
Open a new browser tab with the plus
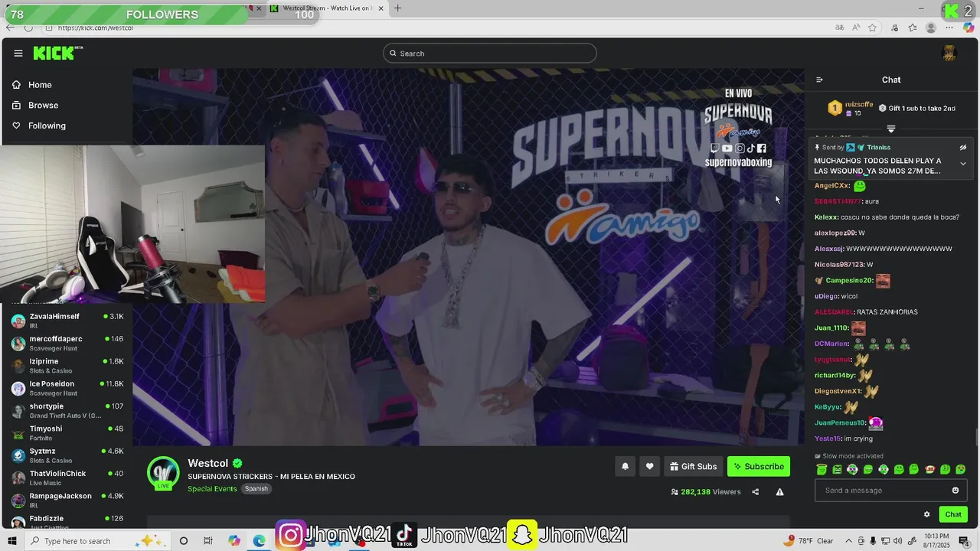point(397,8)
